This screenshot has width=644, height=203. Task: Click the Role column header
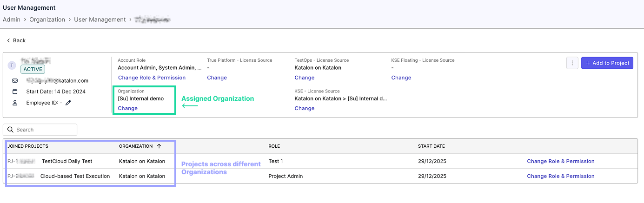coord(274,146)
